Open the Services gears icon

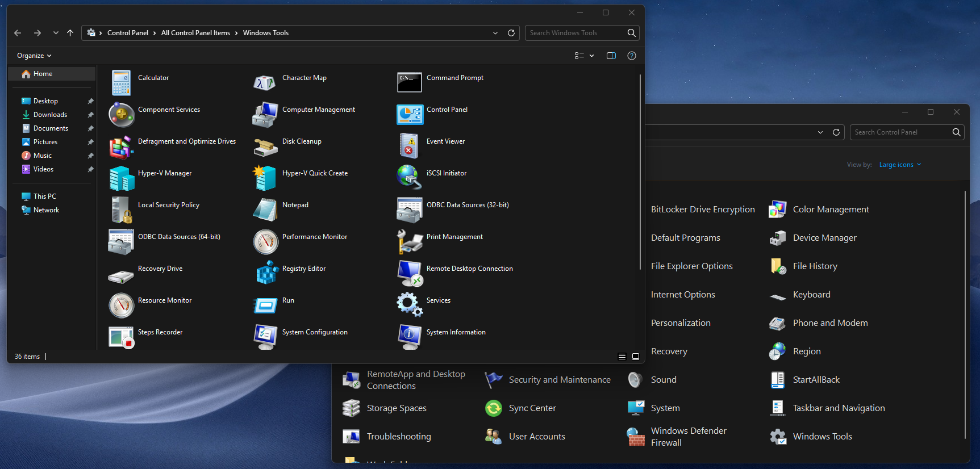409,305
